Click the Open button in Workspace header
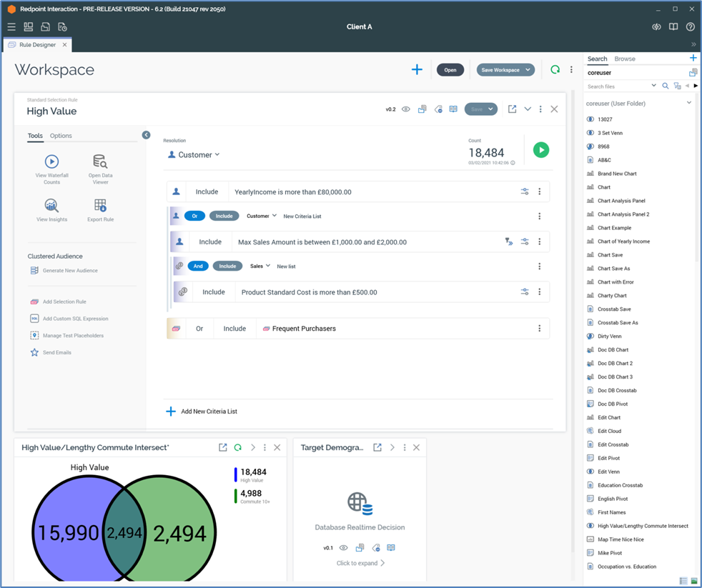This screenshot has height=588, width=702. click(450, 70)
